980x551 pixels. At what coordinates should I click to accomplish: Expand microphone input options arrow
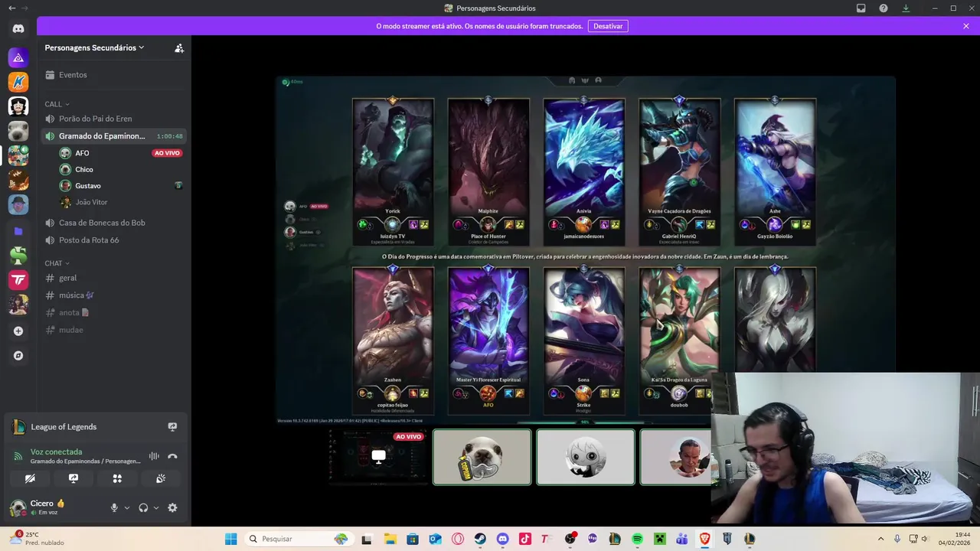coord(127,507)
